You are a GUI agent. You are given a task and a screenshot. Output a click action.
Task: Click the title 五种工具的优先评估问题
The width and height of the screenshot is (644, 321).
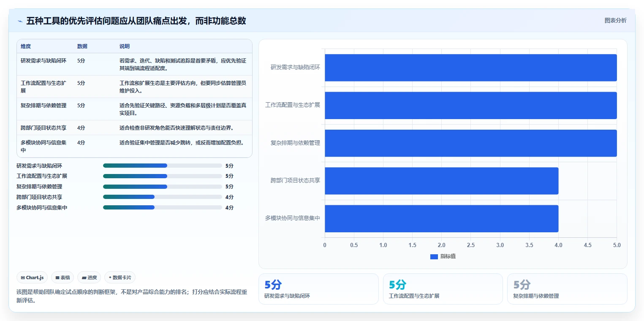click(x=136, y=21)
